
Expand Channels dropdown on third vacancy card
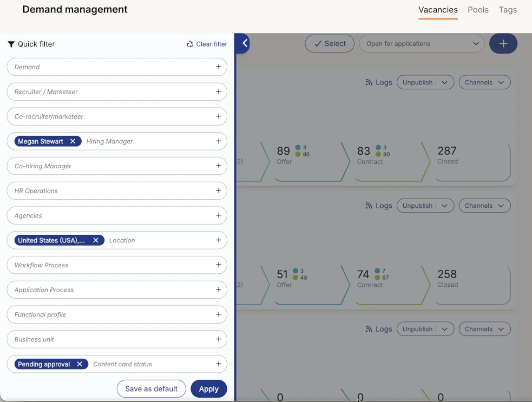click(484, 329)
